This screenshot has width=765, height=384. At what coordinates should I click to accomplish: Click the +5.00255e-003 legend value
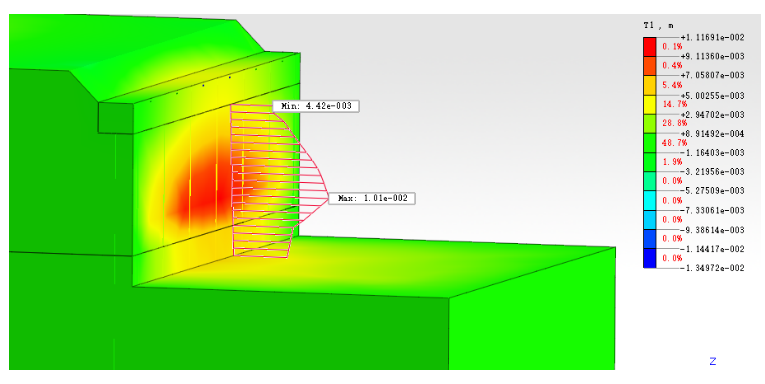point(712,96)
